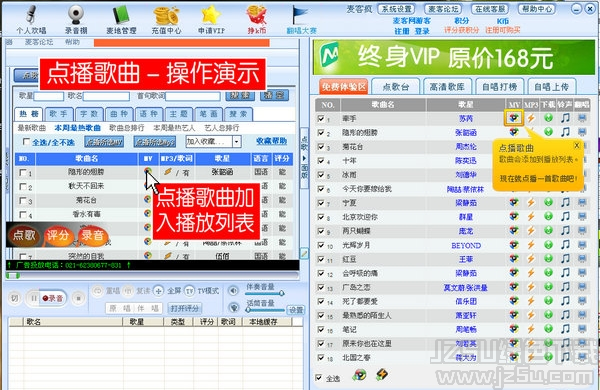This screenshot has height=390, width=600.
Task: Click the 系统设置 button
Action: tap(397, 9)
